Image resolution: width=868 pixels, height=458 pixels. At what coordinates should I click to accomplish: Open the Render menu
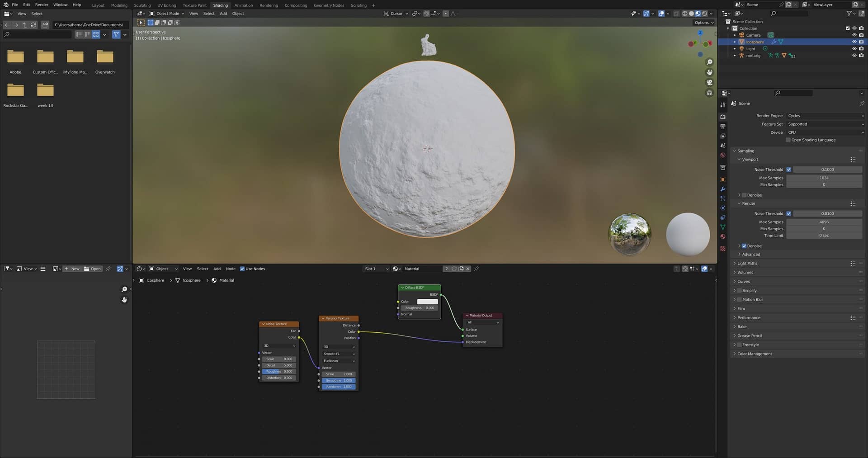[x=42, y=5]
